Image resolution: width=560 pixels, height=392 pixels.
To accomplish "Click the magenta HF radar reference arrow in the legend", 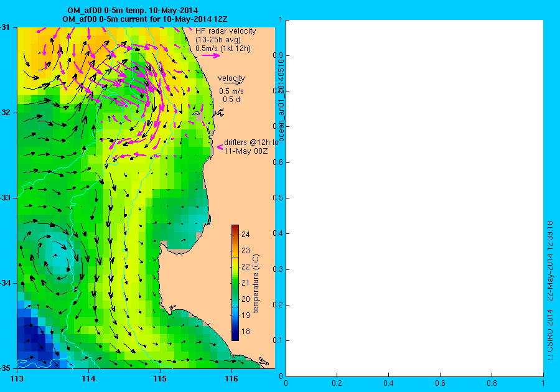I will point(211,55).
